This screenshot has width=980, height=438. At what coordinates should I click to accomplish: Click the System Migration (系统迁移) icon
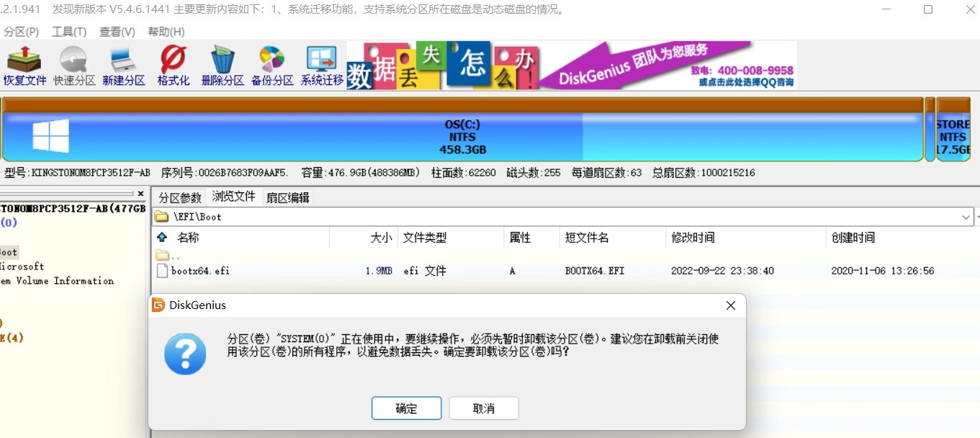click(322, 66)
